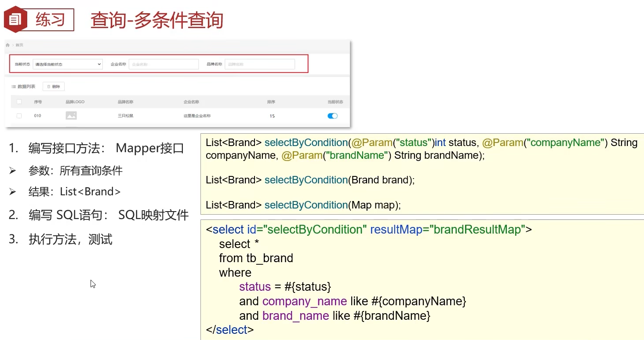Click the 'from tb_brand' SQL line

[x=256, y=258]
